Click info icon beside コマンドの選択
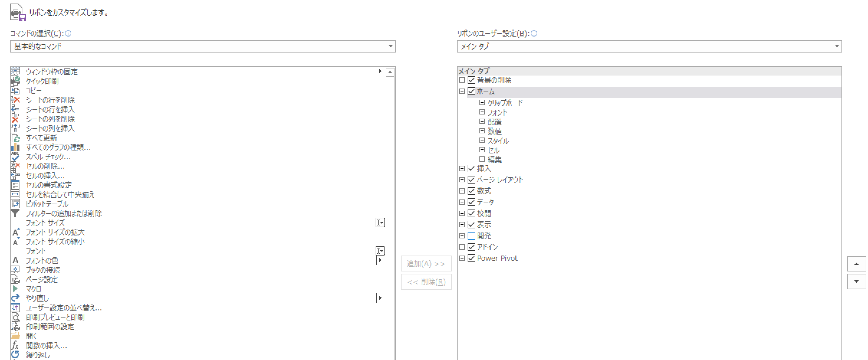 tap(68, 33)
